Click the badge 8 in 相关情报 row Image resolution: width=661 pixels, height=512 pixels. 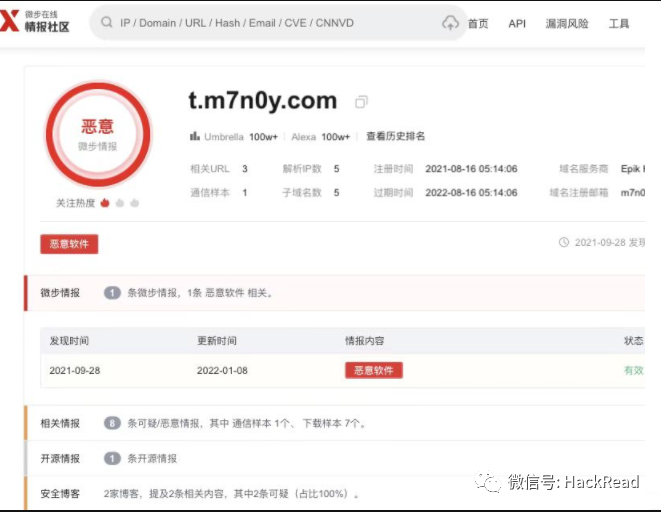(112, 423)
